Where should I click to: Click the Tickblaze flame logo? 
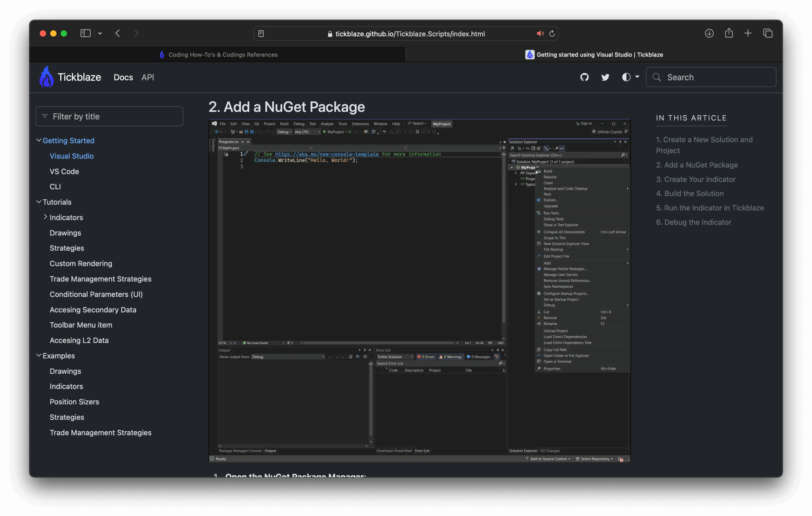(x=47, y=77)
